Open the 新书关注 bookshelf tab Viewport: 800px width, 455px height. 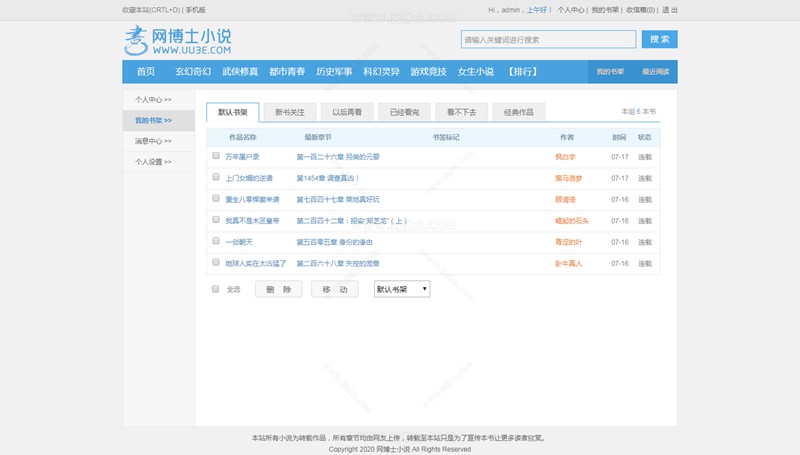(x=290, y=112)
